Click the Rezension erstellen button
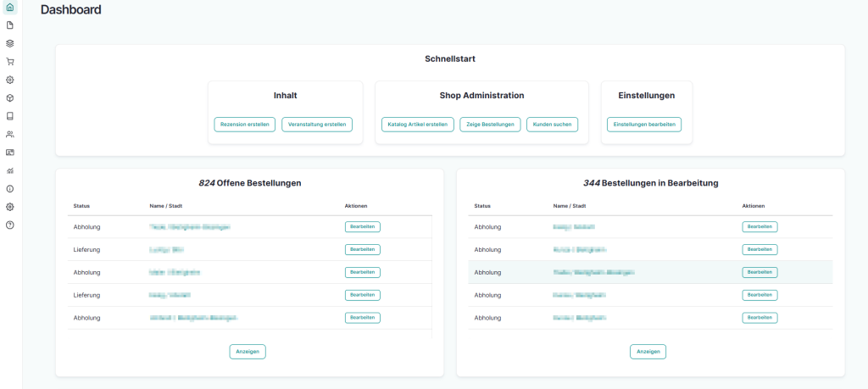 pyautogui.click(x=245, y=125)
